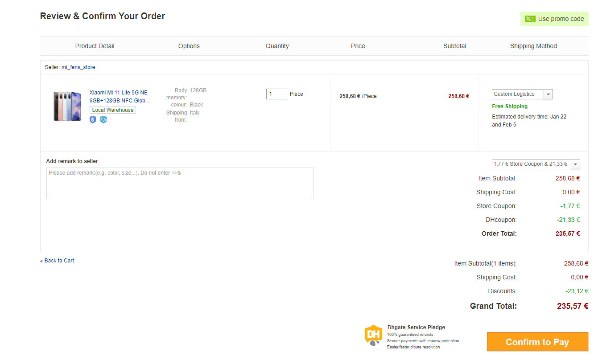Click the promo code percent icon
The height and width of the screenshot is (364, 602).
[x=530, y=19]
